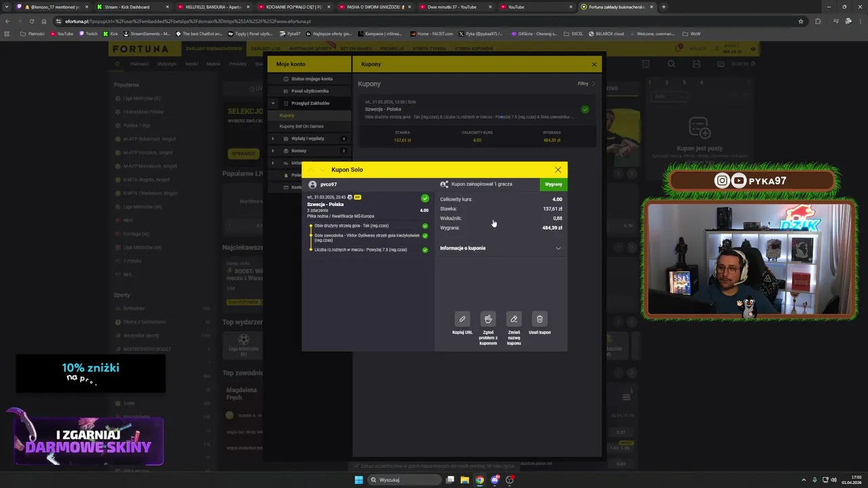Close the Kupony panel
The width and height of the screenshot is (868, 488).
coord(594,64)
